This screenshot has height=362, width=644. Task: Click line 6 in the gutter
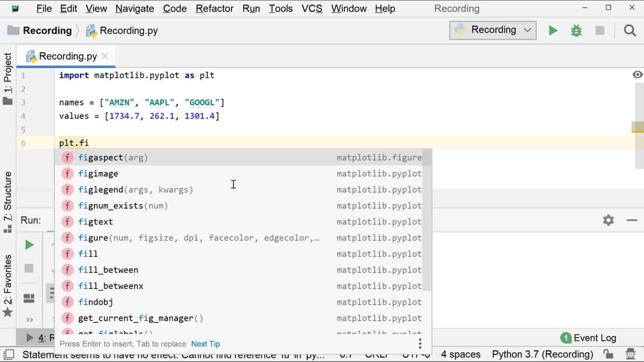(x=23, y=143)
